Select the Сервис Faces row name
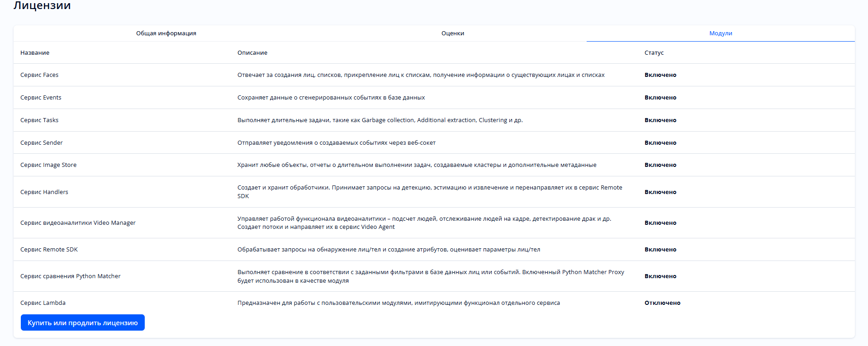The image size is (868, 346). point(39,75)
